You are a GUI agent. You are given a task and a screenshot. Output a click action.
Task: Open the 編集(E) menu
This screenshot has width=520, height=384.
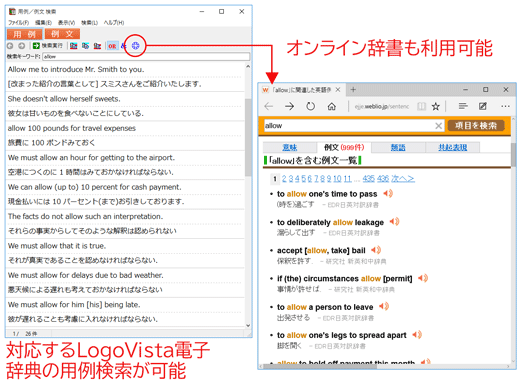[43, 23]
